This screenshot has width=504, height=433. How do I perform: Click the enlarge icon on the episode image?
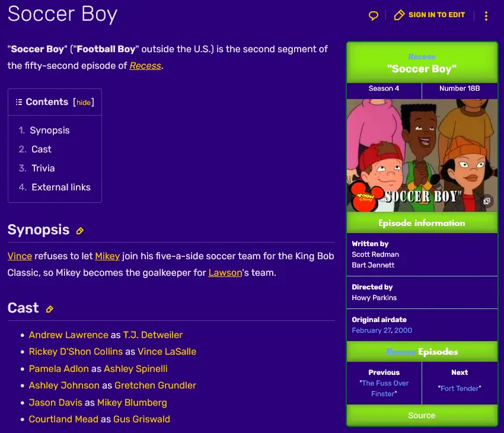(486, 202)
